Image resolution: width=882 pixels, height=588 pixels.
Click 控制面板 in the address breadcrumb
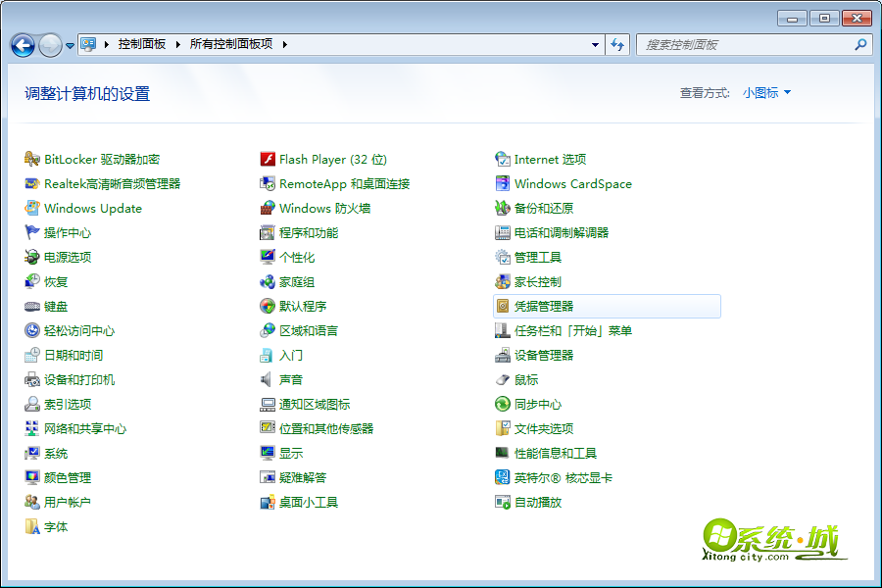[142, 44]
